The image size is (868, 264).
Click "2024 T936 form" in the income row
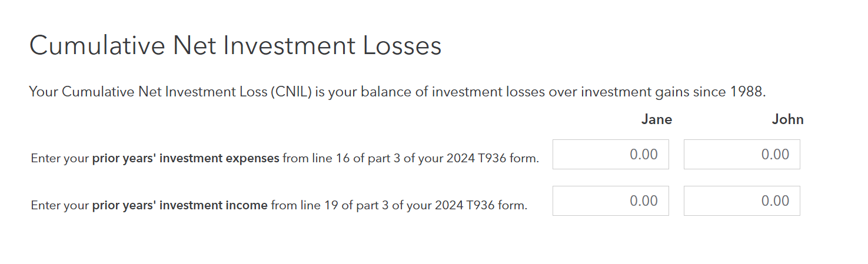tap(487, 206)
